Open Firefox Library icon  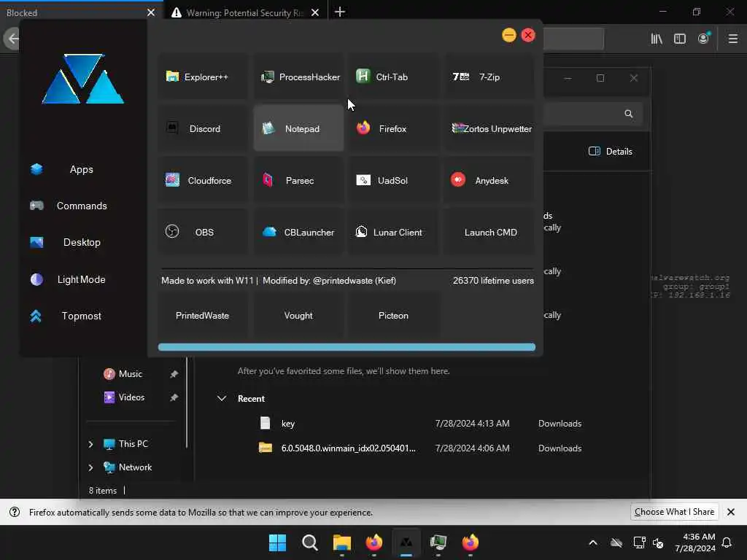click(x=657, y=39)
